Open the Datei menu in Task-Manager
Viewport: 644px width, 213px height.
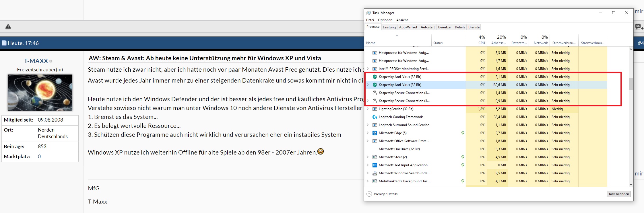pyautogui.click(x=370, y=20)
